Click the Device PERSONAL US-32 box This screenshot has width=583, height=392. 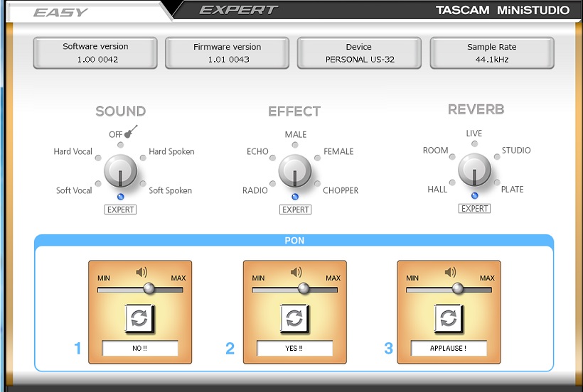359,53
